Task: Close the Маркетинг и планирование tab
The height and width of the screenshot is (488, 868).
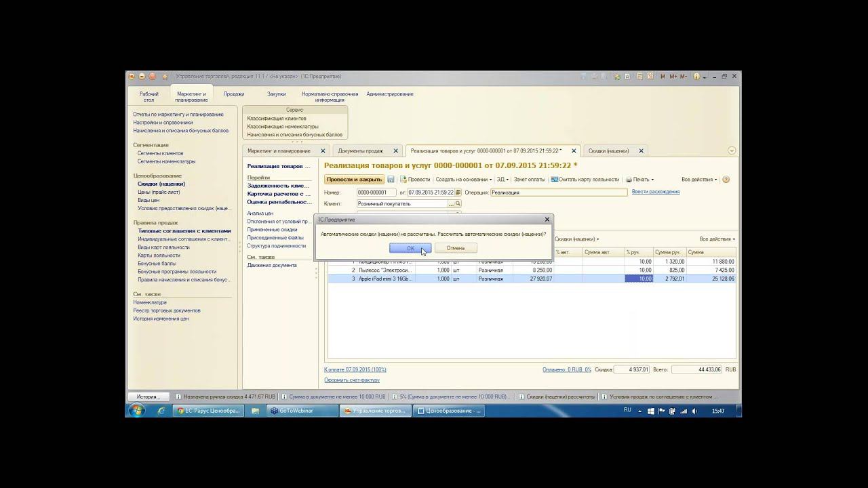Action: tap(323, 150)
